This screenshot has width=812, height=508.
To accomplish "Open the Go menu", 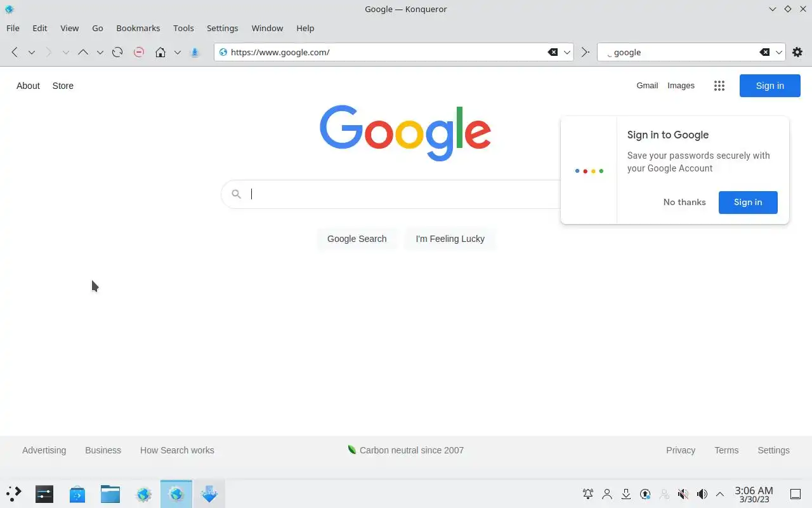I will point(98,28).
